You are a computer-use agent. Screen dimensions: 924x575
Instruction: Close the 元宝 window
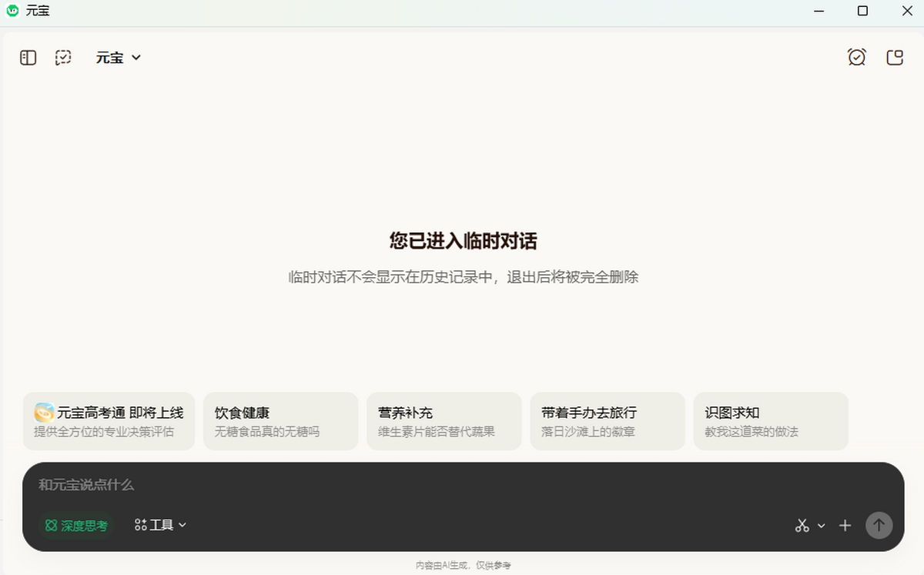pyautogui.click(x=906, y=11)
